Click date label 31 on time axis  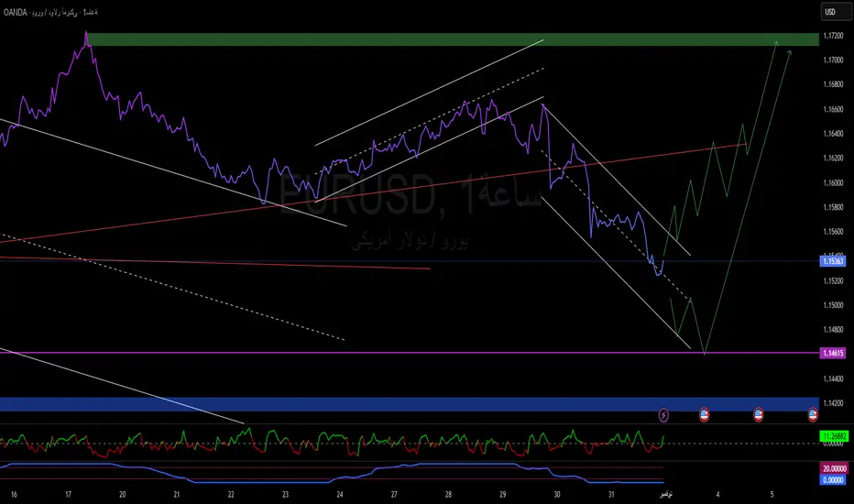coord(611,495)
